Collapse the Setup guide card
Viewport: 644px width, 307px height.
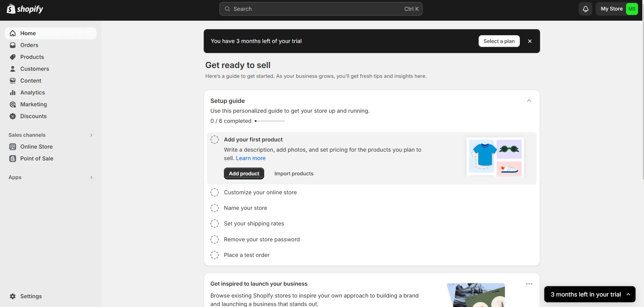pos(529,101)
